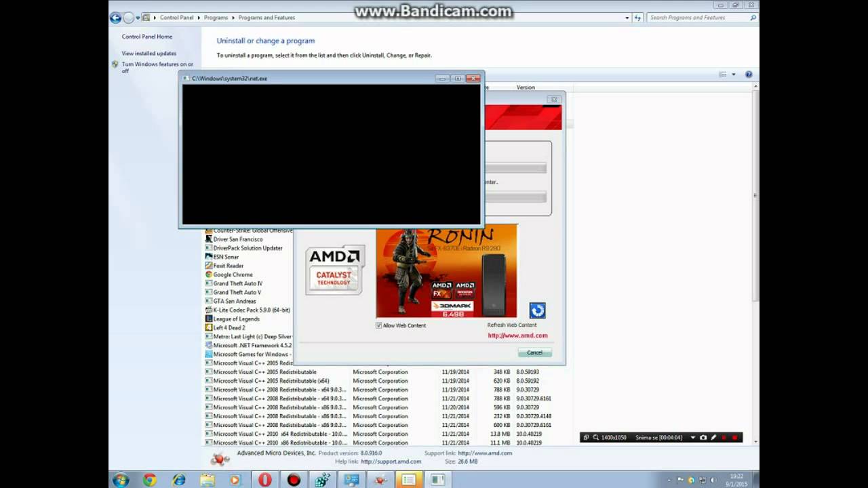Click the Back navigation arrow in Control Panel
This screenshot has width=868, height=488.
click(x=115, y=18)
